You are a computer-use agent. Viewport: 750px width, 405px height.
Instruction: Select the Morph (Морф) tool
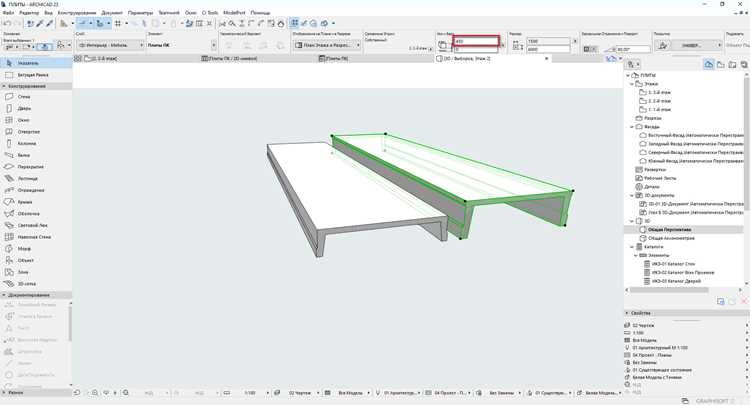(36, 249)
